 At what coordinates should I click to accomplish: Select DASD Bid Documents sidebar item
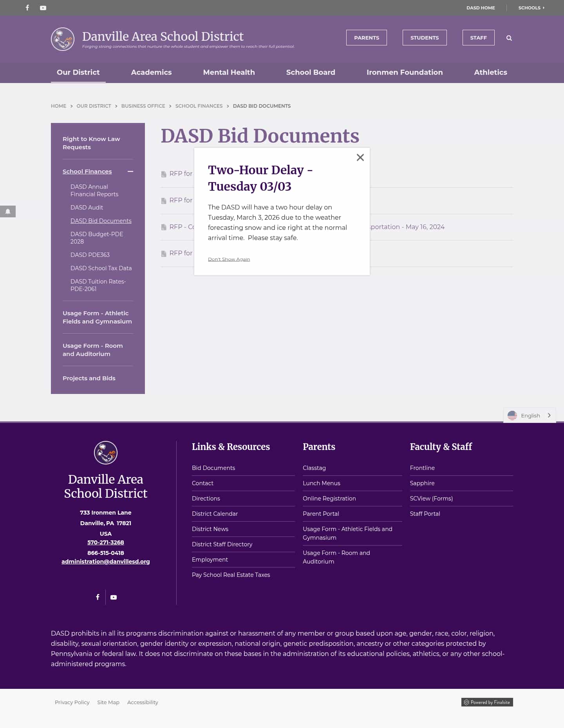click(x=101, y=221)
